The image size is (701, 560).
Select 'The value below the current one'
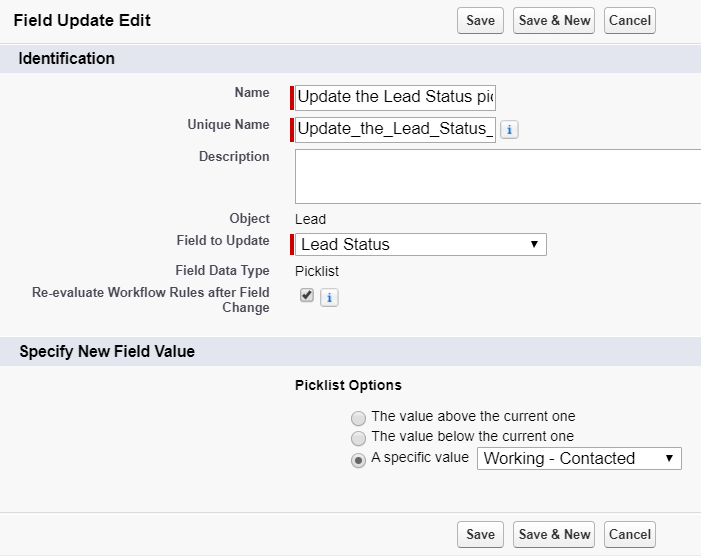(358, 438)
